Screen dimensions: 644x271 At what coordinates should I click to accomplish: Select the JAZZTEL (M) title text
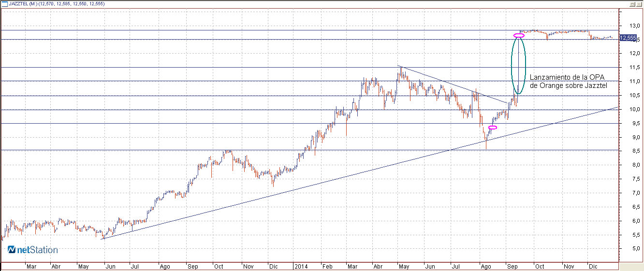[24, 4]
